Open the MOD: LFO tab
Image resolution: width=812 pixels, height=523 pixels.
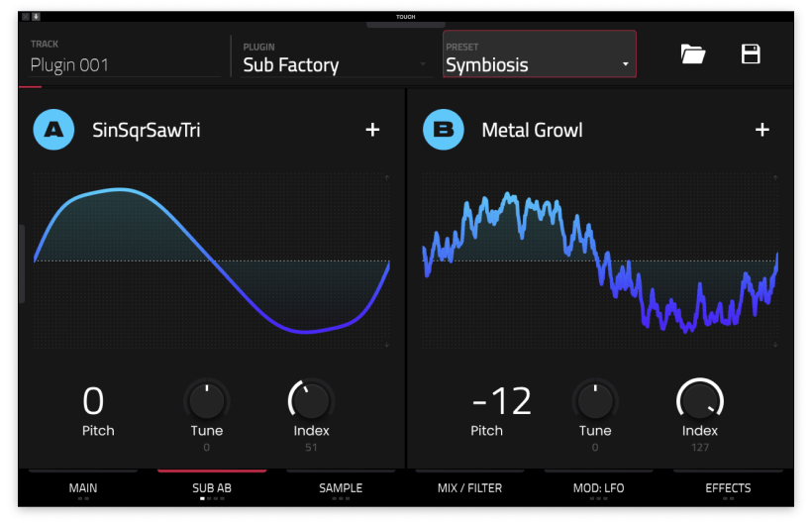[600, 488]
